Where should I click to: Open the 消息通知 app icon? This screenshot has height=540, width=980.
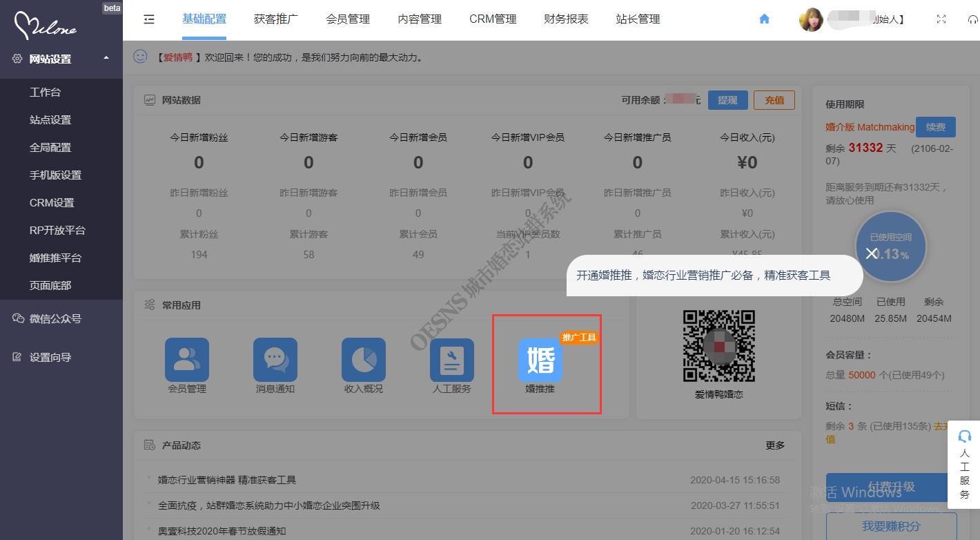pyautogui.click(x=275, y=359)
